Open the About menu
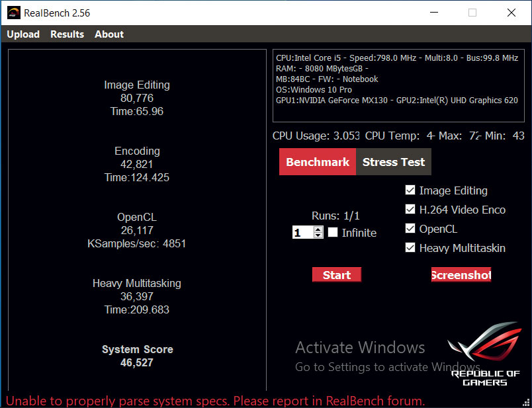 (109, 34)
